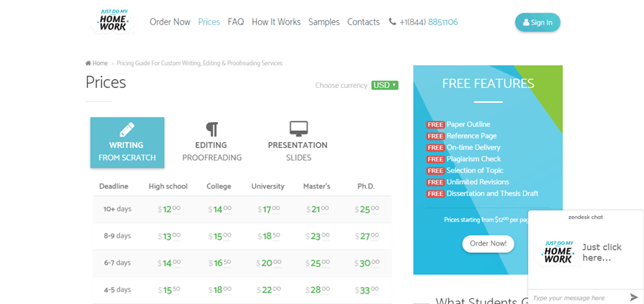The image size is (644, 304).
Task: Select the Presentation Slides tab
Action: (298, 143)
